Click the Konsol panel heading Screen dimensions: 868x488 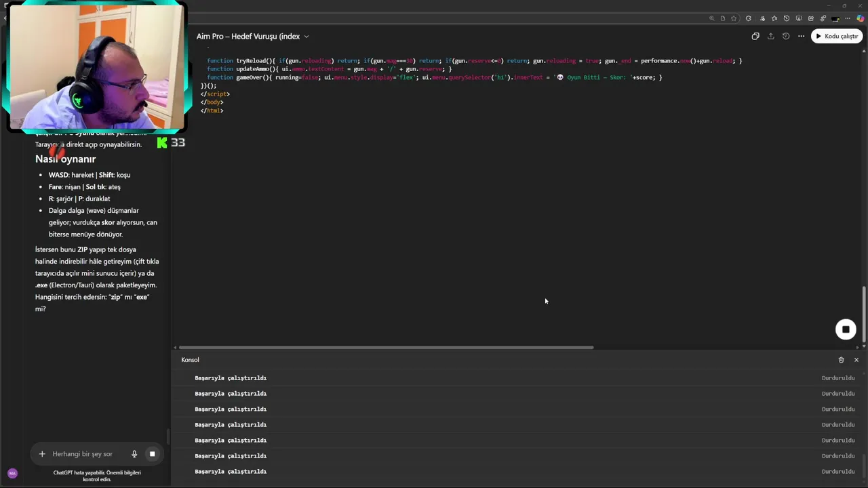coord(190,360)
